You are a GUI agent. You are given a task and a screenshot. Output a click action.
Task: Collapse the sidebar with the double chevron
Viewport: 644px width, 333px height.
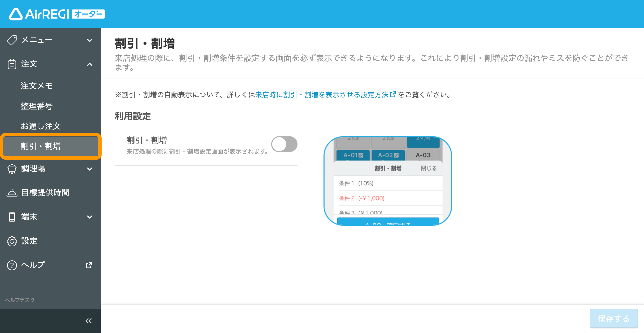tap(89, 321)
